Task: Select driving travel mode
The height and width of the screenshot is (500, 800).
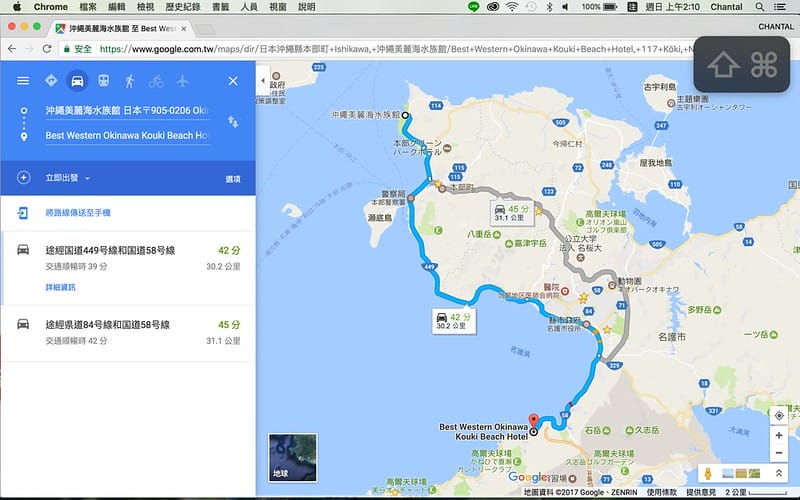Action: pyautogui.click(x=77, y=81)
